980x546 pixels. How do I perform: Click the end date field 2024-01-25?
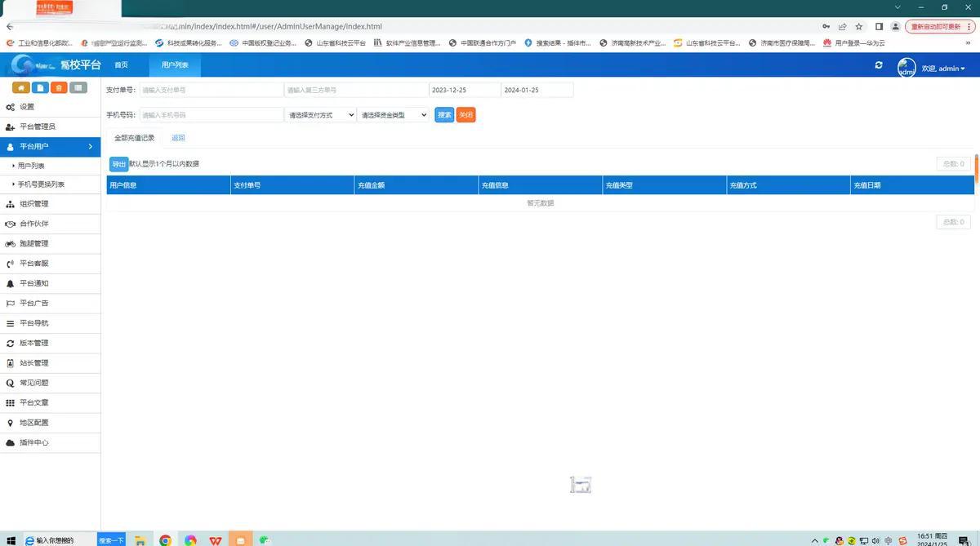pyautogui.click(x=537, y=90)
